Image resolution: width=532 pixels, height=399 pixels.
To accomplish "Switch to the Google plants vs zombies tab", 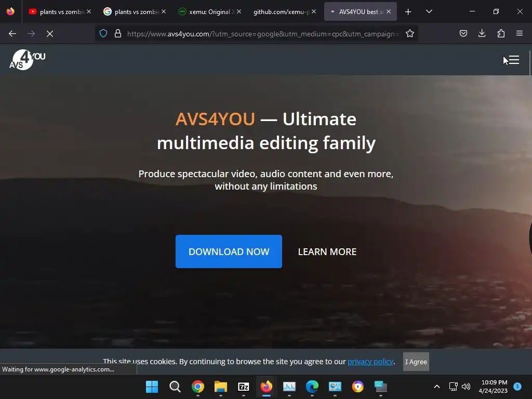I will click(135, 11).
